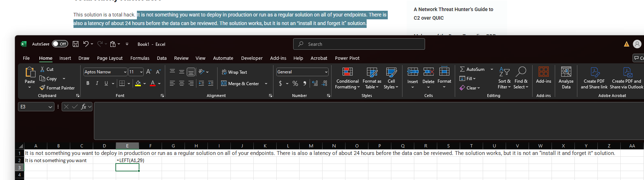Toggle Bold formatting
The width and height of the screenshot is (644, 180).
coord(88,83)
